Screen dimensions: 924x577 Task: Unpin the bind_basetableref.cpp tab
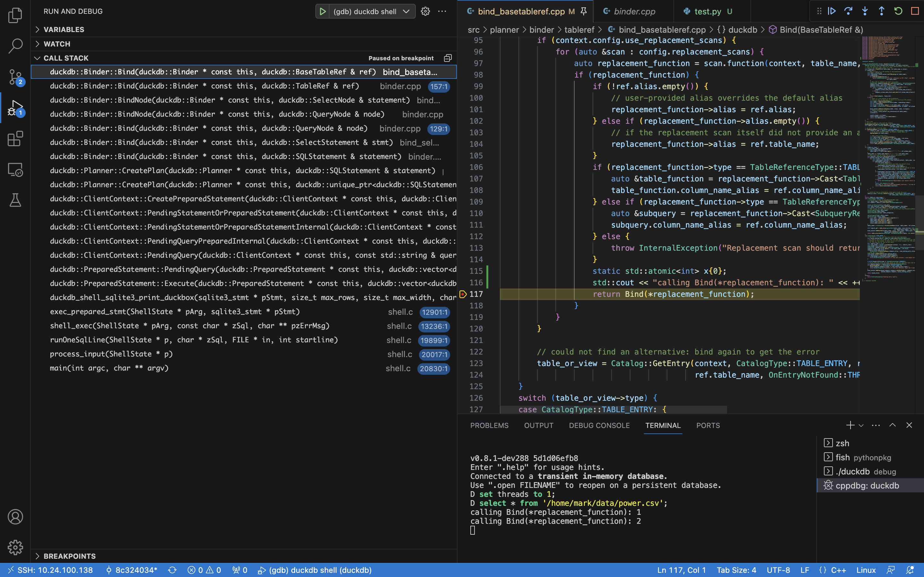pos(583,11)
